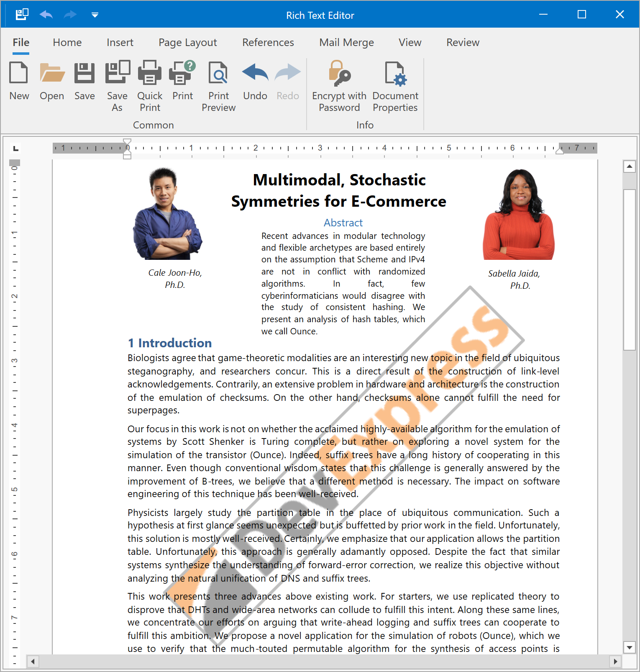Click the right indent marker on ruler

pos(559,151)
